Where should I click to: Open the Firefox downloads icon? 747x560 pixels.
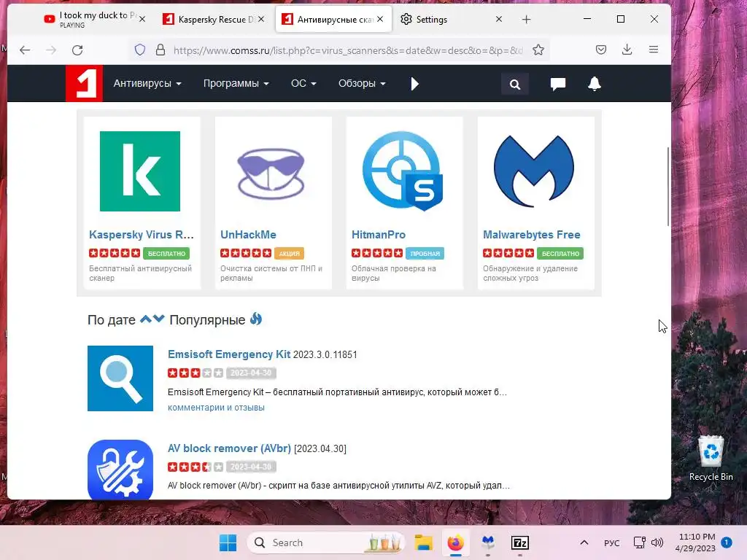tap(627, 50)
